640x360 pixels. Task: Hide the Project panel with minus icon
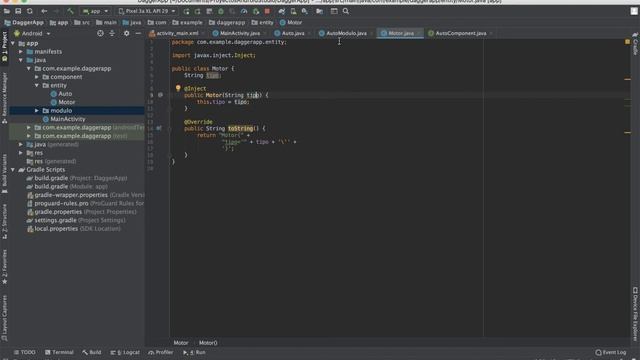coord(138,33)
